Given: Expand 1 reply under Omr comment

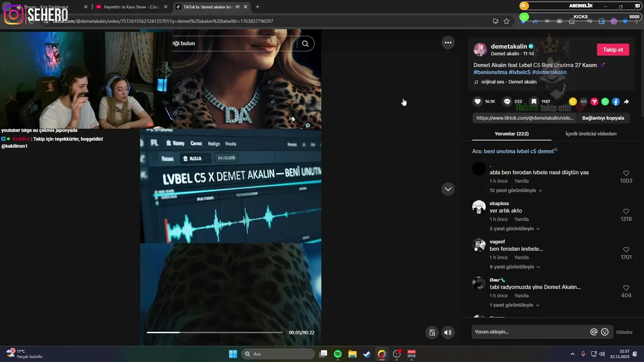Looking at the screenshot, I should 515,305.
